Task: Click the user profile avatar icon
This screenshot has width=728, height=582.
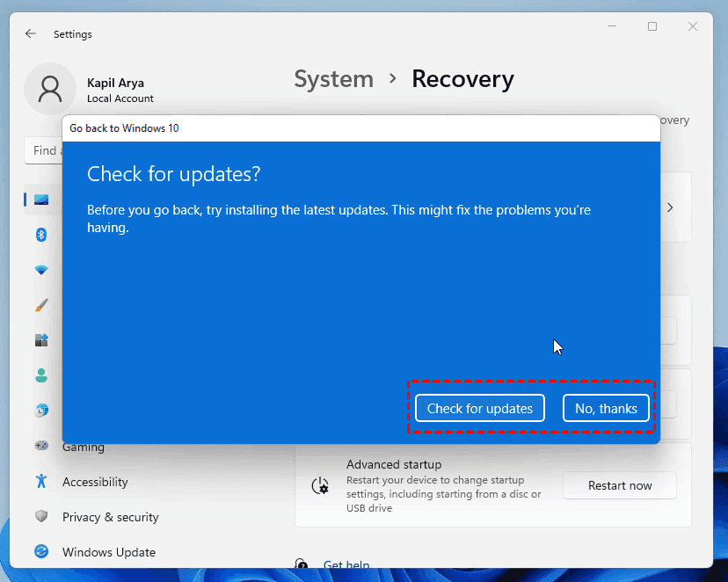Action: (x=50, y=89)
